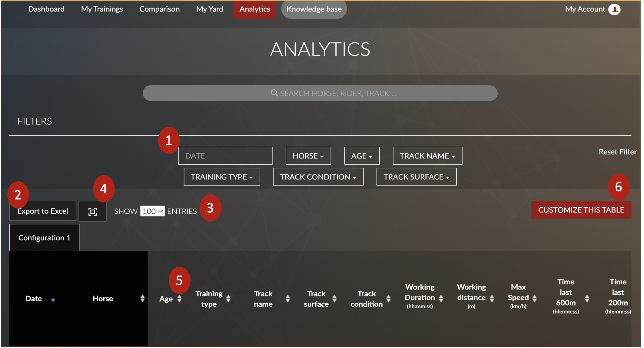Navigate to My Yard
This screenshot has height=348, width=644.
coord(210,9)
